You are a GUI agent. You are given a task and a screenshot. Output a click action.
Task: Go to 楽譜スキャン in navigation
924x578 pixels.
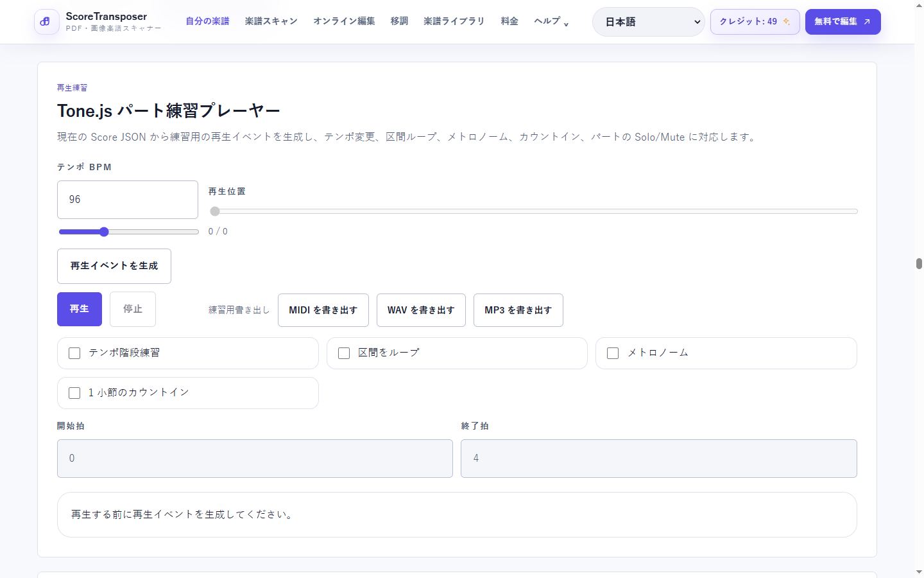[271, 21]
